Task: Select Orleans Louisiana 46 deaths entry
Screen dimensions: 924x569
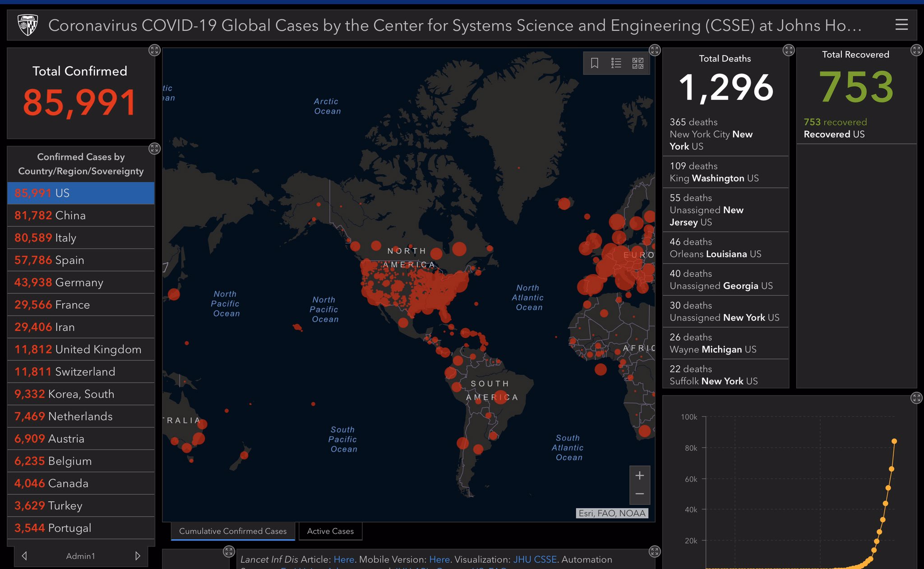Action: click(725, 248)
